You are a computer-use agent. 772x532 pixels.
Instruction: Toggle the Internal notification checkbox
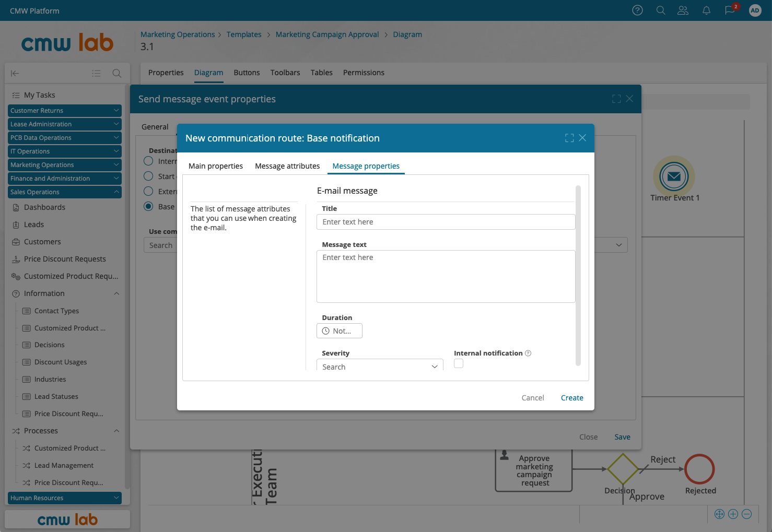(x=459, y=363)
